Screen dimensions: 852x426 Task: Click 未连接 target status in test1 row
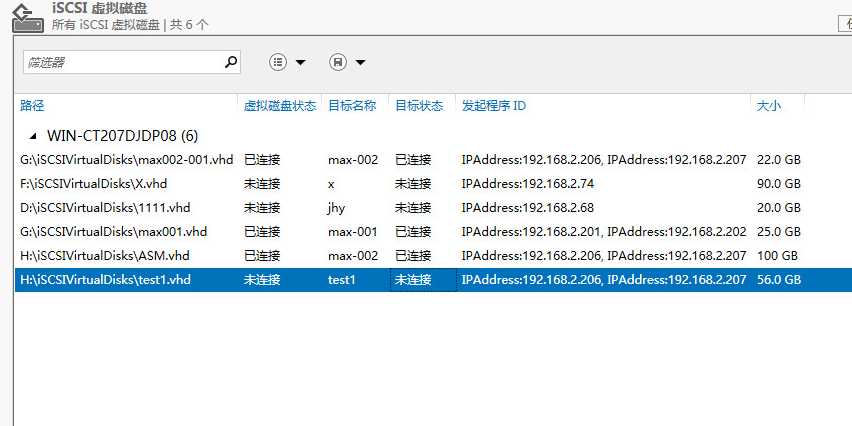413,280
